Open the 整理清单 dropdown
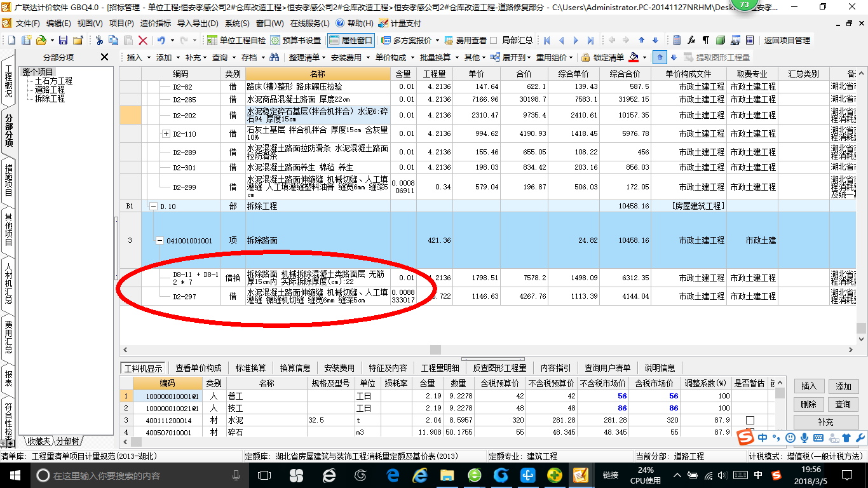868x488 pixels. click(x=308, y=57)
